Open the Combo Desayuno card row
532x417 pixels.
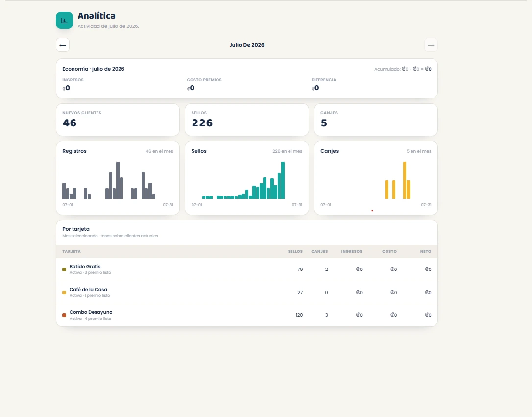(247, 315)
